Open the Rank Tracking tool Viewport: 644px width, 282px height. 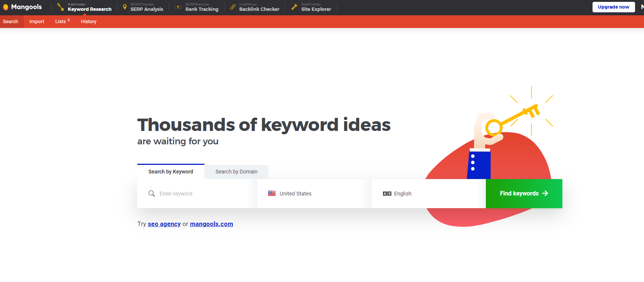202,9
